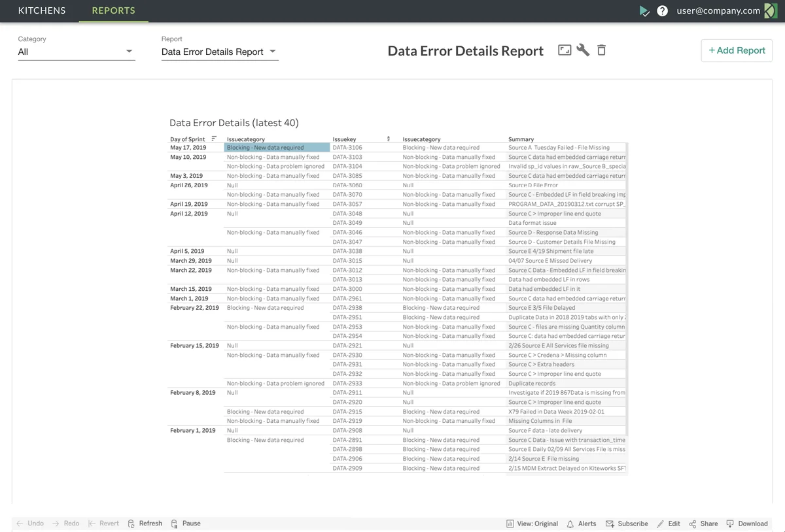Refresh the report data
785x532 pixels.
point(145,523)
